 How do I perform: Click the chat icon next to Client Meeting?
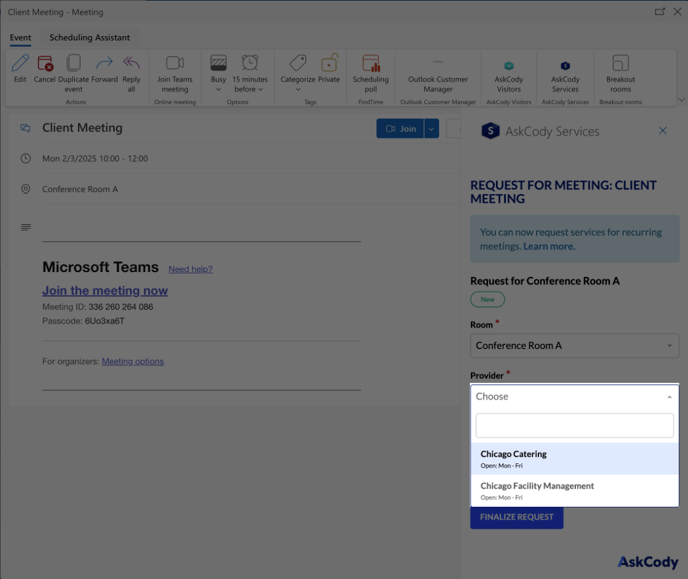pyautogui.click(x=25, y=128)
